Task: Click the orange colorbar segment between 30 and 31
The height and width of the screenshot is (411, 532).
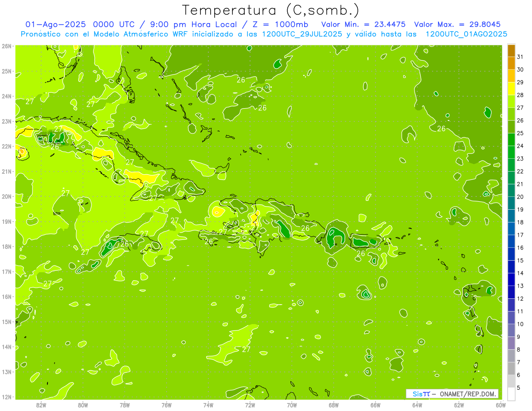Action: tap(511, 63)
